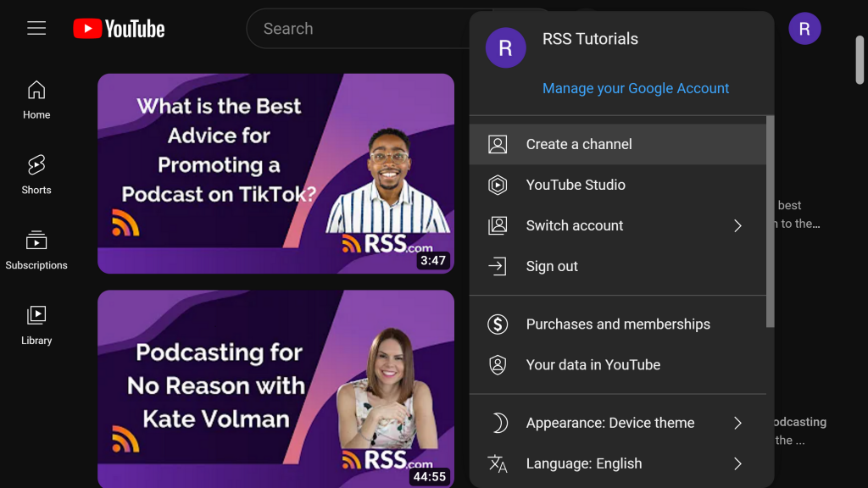Click the Your data shield icon
This screenshot has height=488, width=868.
(x=497, y=365)
